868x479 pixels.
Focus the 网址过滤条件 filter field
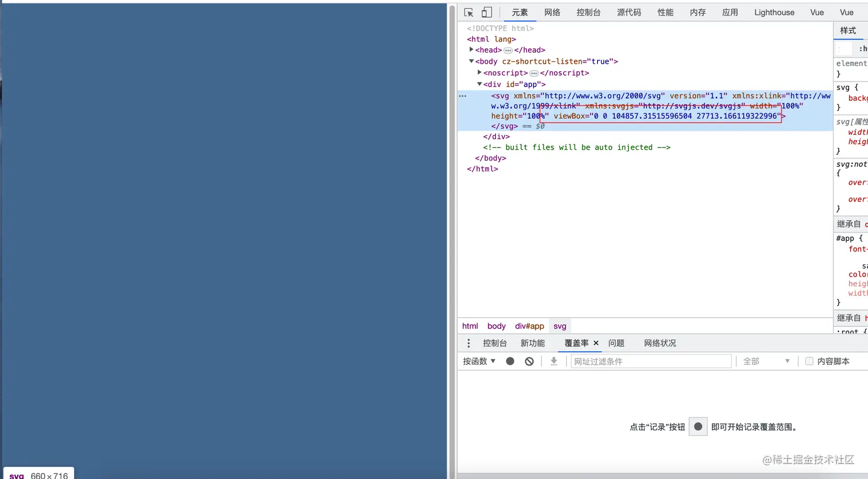pyautogui.click(x=651, y=361)
